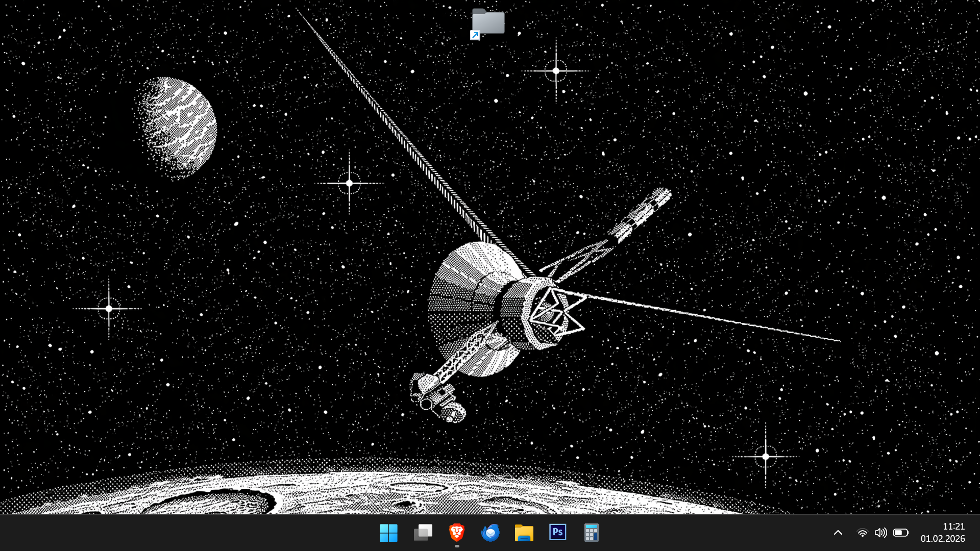Click the speaker volume tray icon
The height and width of the screenshot is (551, 980).
(x=880, y=533)
